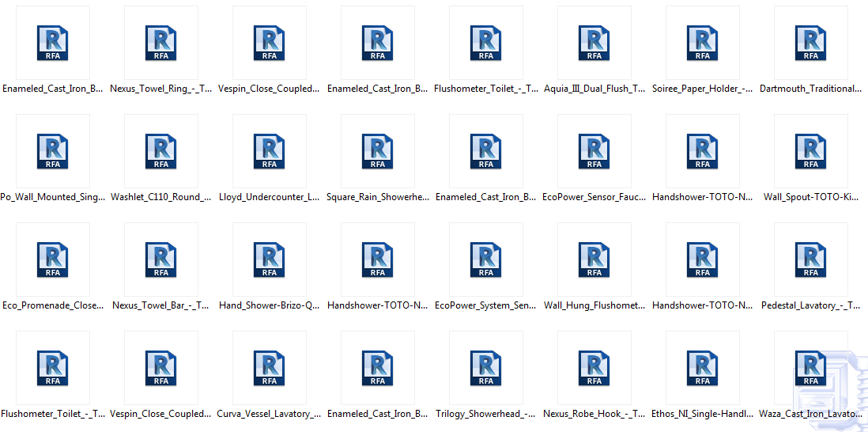Select the Eco_Promenade_Close RFA file icon
868x432 pixels.
tap(53, 260)
